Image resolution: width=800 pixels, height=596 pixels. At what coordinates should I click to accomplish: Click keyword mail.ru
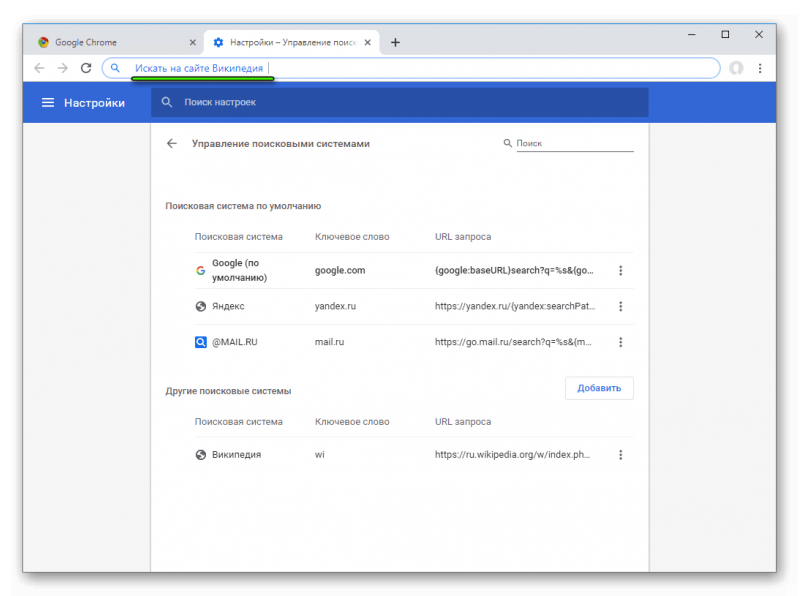click(x=329, y=342)
